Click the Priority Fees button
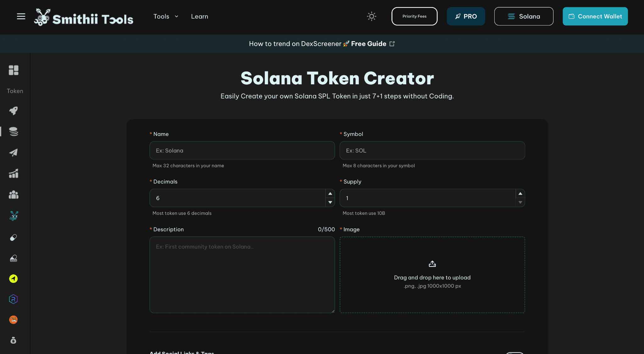The image size is (644, 354). 414,16
